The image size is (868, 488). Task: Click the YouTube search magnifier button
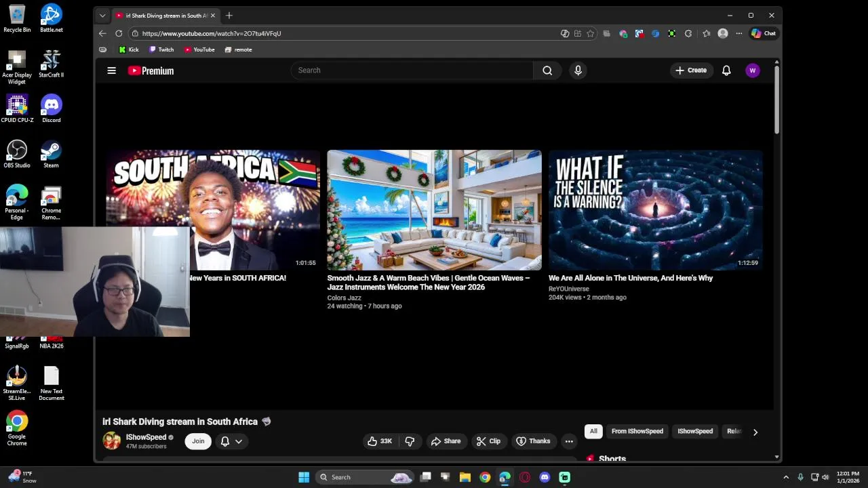click(x=547, y=70)
